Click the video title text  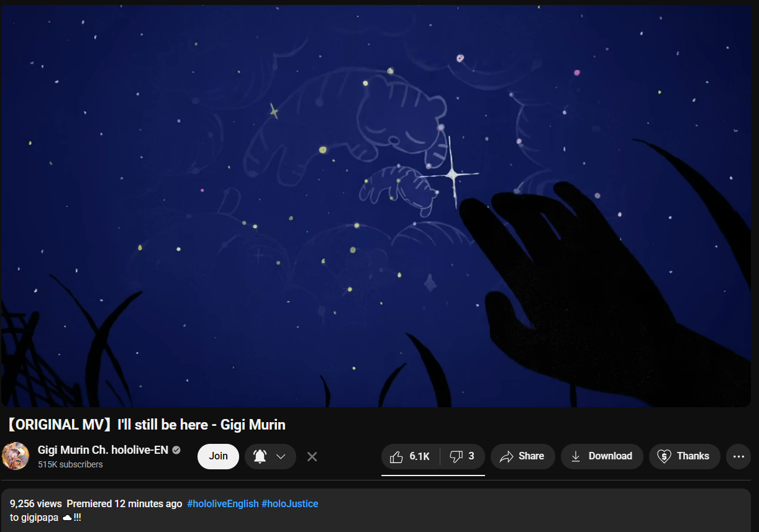coord(146,425)
